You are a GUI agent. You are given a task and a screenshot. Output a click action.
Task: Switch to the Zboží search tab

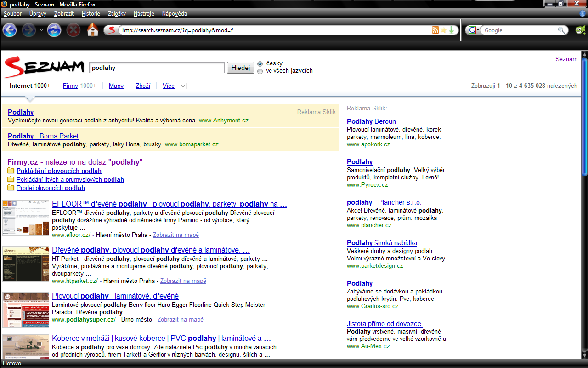point(143,86)
